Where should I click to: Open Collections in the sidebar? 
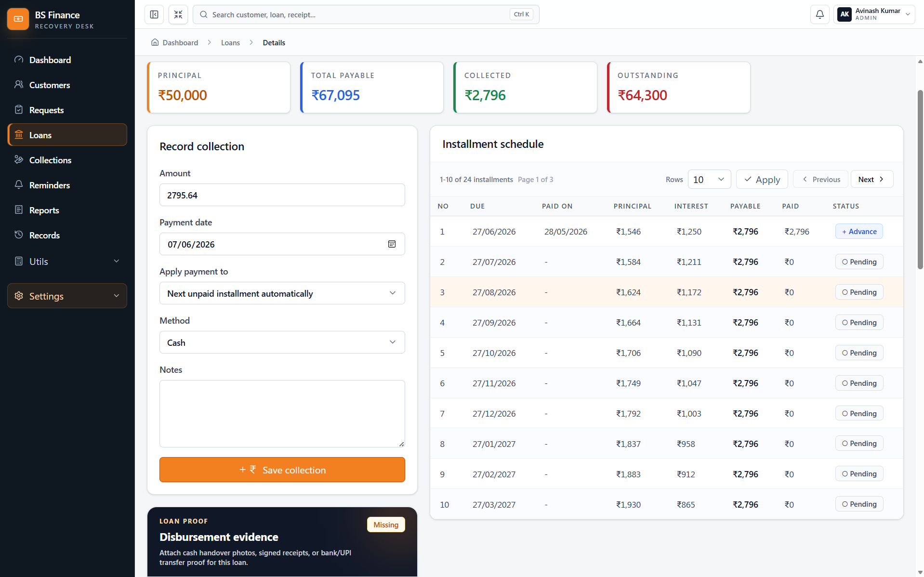67,160
